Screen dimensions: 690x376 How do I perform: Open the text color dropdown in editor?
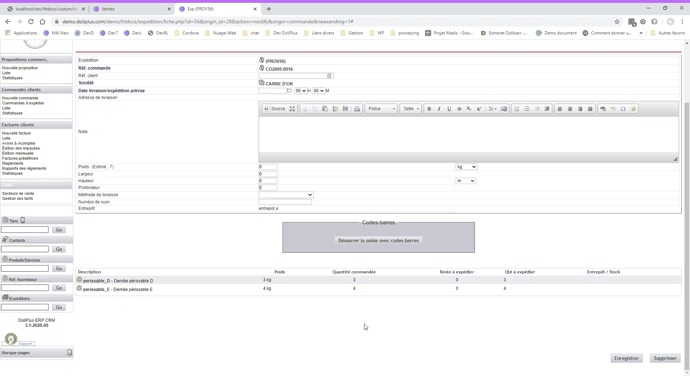[x=492, y=109]
